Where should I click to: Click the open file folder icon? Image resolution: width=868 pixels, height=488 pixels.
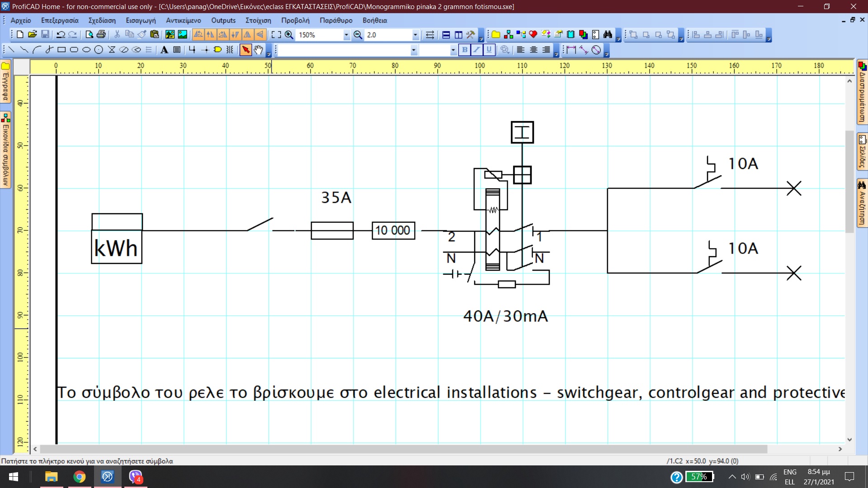coord(32,35)
